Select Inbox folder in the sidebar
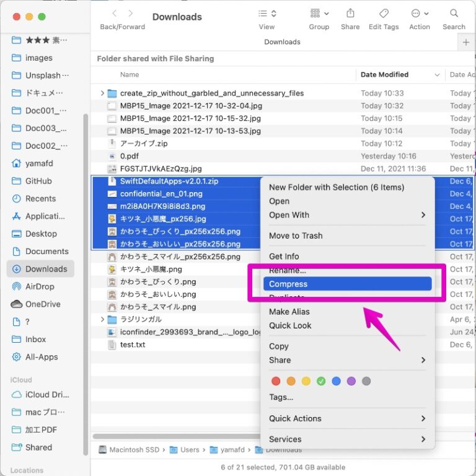 pyautogui.click(x=40, y=340)
